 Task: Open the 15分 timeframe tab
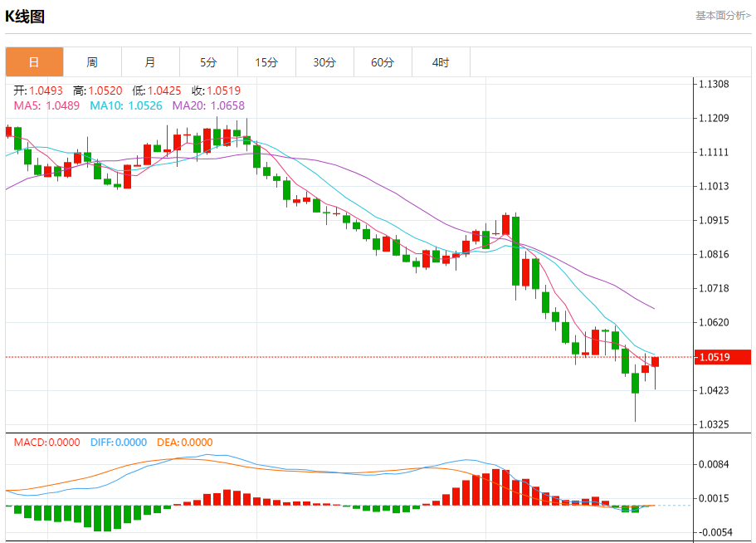pos(266,62)
